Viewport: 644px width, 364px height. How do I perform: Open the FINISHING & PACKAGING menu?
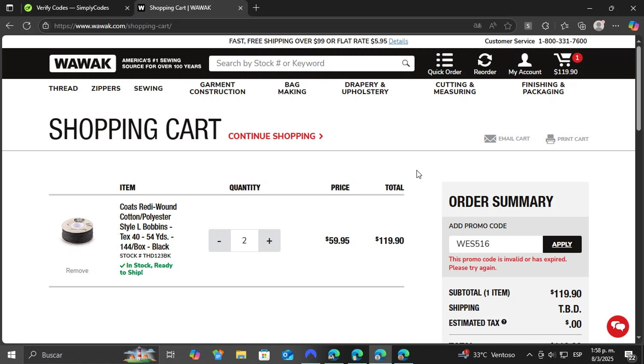[x=543, y=89]
